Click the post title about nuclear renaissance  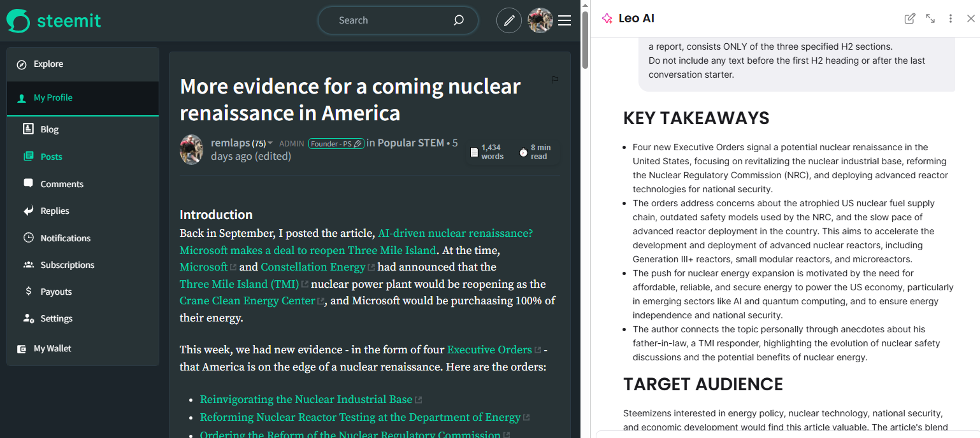pos(350,99)
